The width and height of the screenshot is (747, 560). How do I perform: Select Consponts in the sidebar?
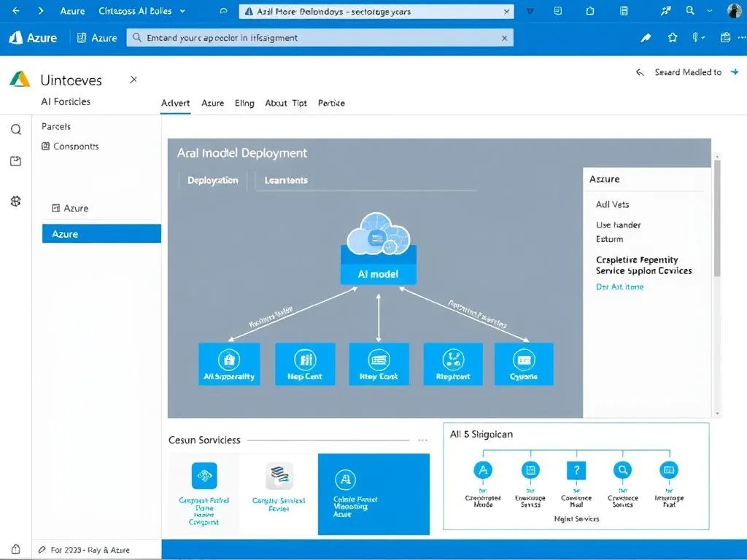click(70, 146)
